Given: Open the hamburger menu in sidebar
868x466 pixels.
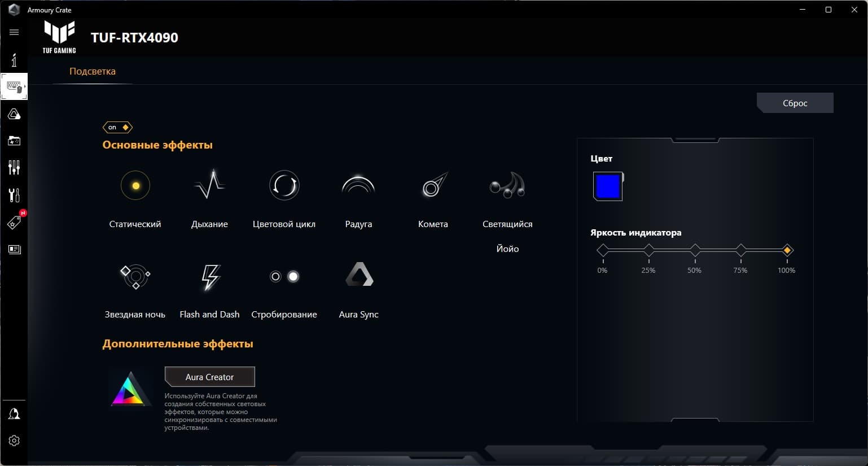Looking at the screenshot, I should click(x=14, y=32).
